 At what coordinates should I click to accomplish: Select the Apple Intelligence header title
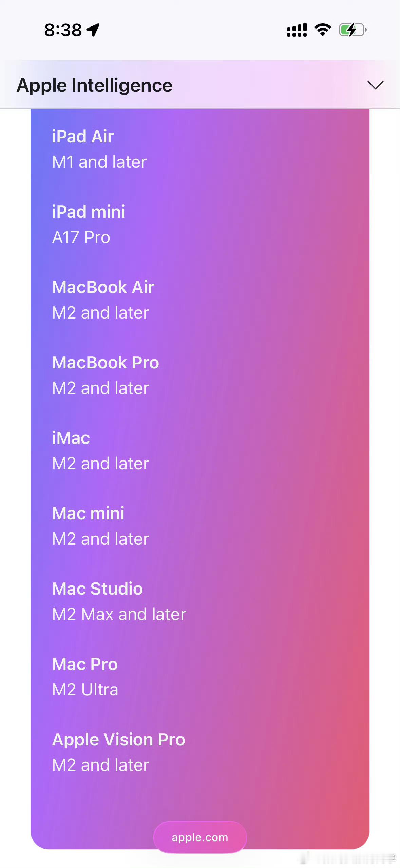[95, 85]
